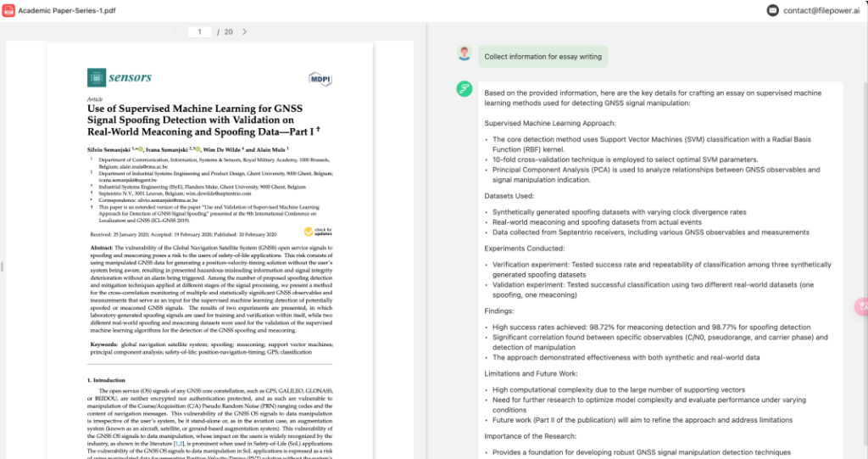868x459 pixels.
Task: Click the Academic Paper-Series-1.pdf file name
Action: [x=67, y=10]
